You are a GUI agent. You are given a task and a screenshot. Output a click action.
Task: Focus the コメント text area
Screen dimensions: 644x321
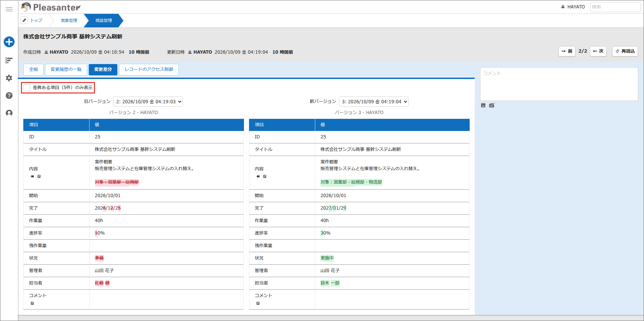[559, 84]
